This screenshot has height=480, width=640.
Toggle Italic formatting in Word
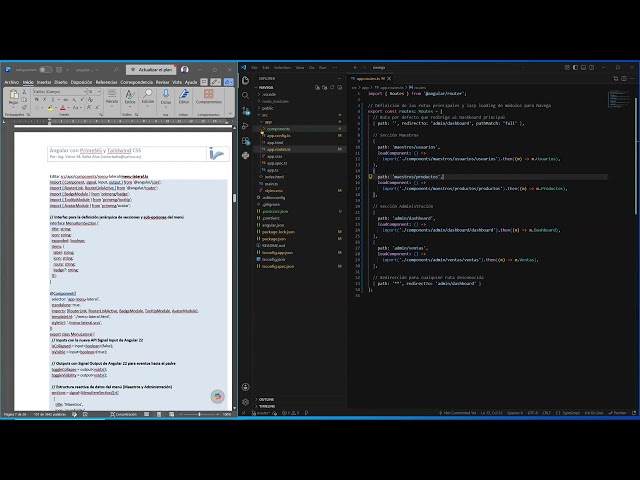coord(44,100)
